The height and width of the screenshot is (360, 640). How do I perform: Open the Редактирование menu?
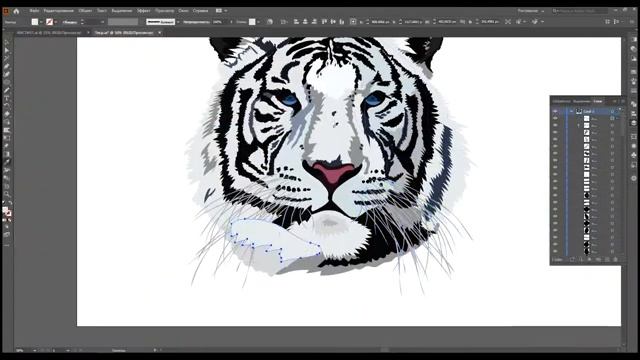(58, 11)
